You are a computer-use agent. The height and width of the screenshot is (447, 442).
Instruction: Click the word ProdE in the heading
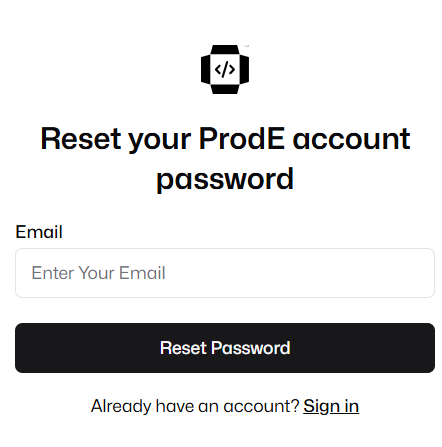tap(242, 139)
